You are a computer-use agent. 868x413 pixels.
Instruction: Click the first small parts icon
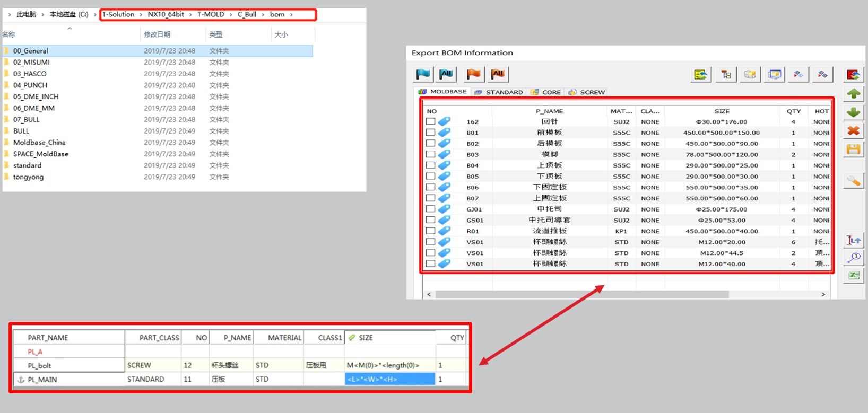[x=798, y=75]
